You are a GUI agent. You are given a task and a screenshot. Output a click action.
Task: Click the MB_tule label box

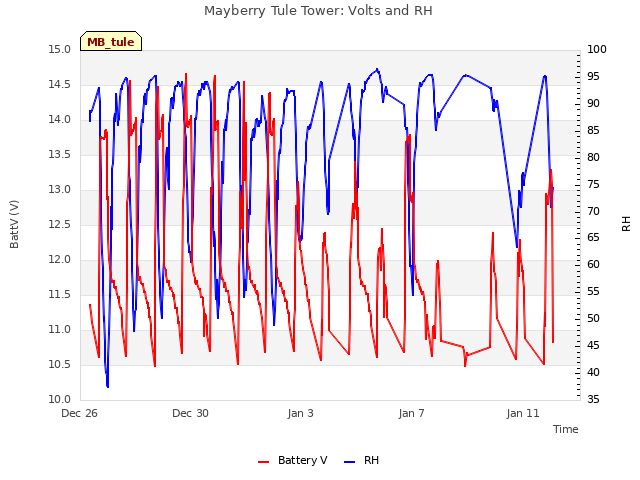click(111, 41)
